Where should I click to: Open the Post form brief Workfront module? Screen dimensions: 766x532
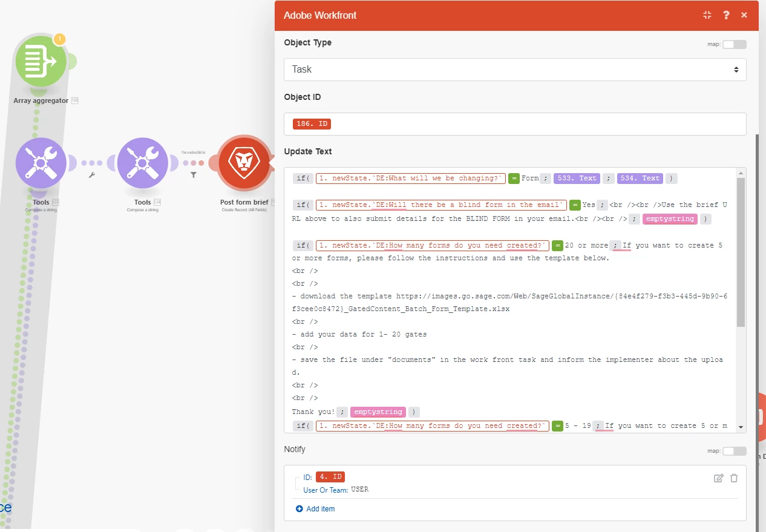(244, 163)
